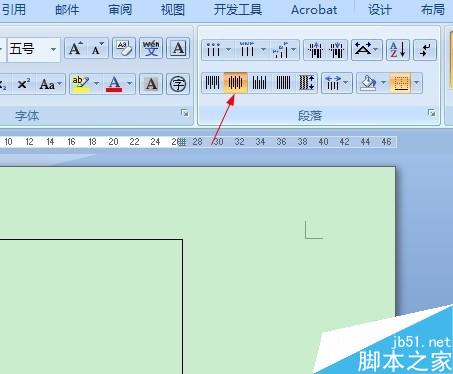Click ruler mark 20
Viewport: 453px width, 374px height.
point(113,142)
